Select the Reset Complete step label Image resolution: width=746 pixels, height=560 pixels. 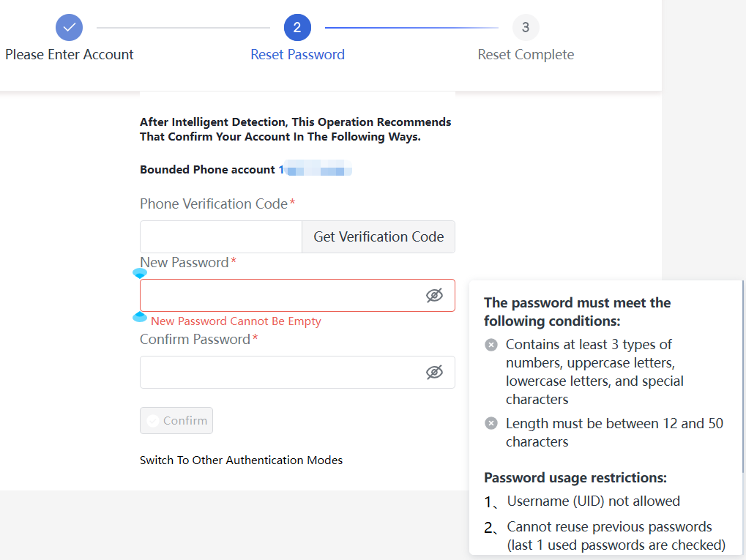pyautogui.click(x=526, y=55)
